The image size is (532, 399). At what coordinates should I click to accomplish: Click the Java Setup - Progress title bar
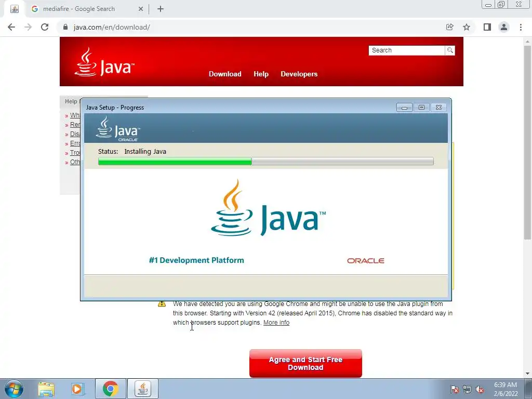click(237, 107)
